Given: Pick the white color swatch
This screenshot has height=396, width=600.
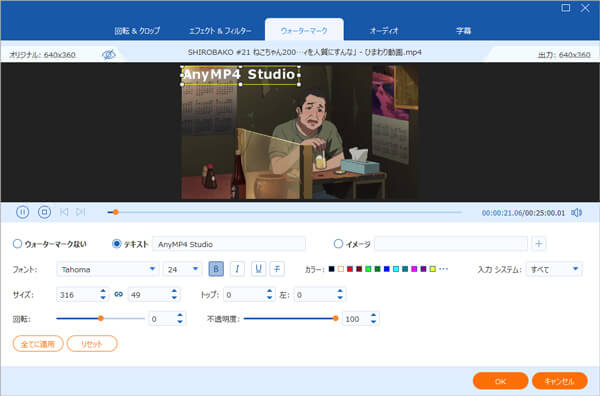Looking at the screenshot, I should click(341, 269).
